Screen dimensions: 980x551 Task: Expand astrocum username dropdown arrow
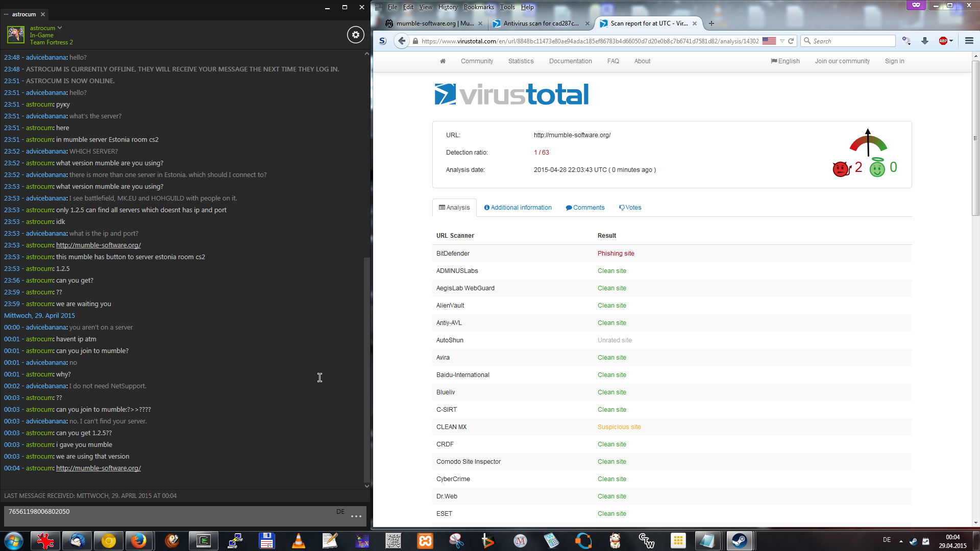coord(60,28)
